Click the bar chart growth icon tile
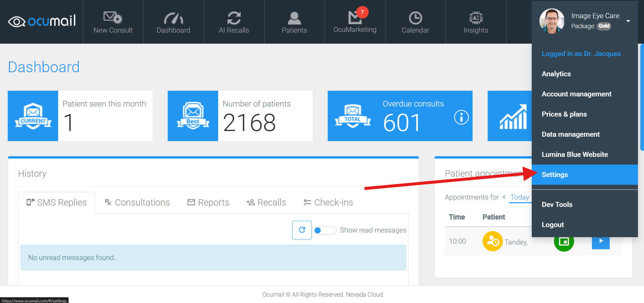Viewport: 644px width, 303px height. (x=510, y=116)
